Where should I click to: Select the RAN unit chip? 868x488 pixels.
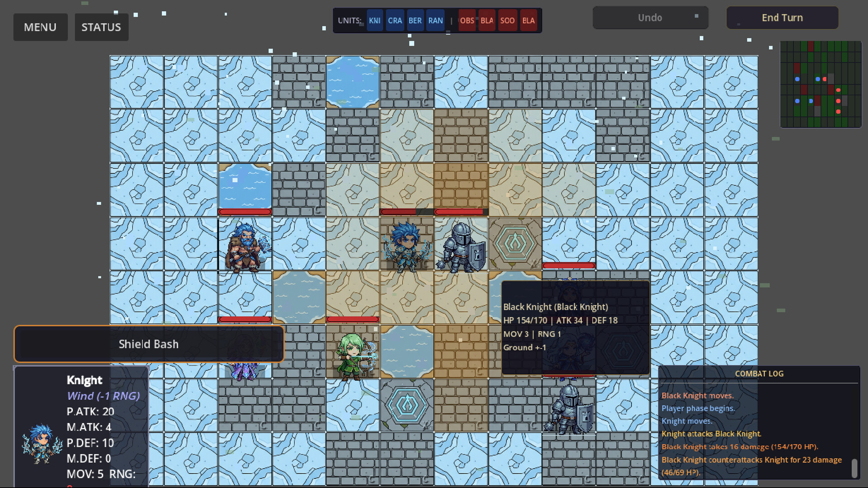point(435,21)
